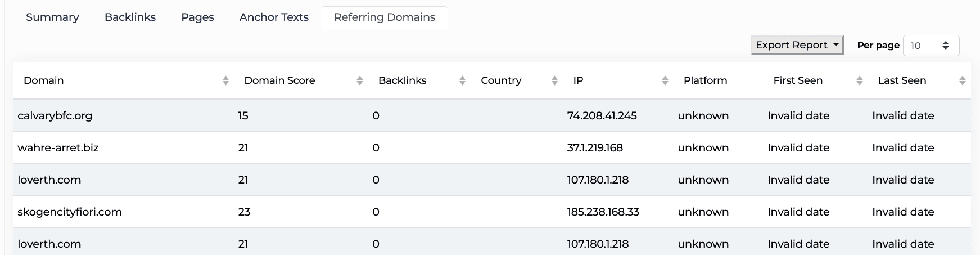Viewport: 980px width, 255px height.
Task: Sort by Backlinks column arrows
Action: 462,80
